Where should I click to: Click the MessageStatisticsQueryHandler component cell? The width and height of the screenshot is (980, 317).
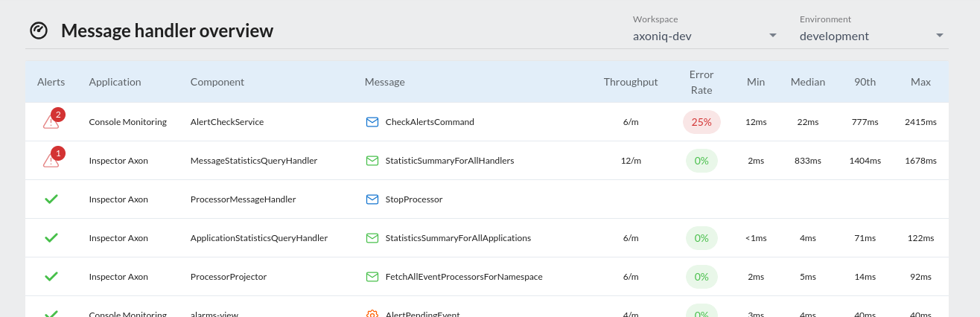pos(254,161)
